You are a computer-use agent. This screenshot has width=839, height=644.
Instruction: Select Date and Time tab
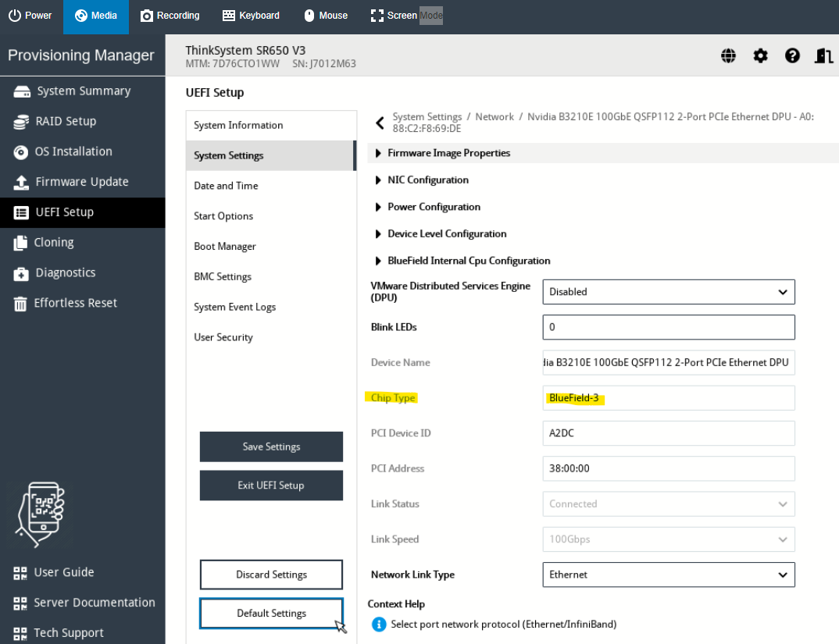(271, 186)
